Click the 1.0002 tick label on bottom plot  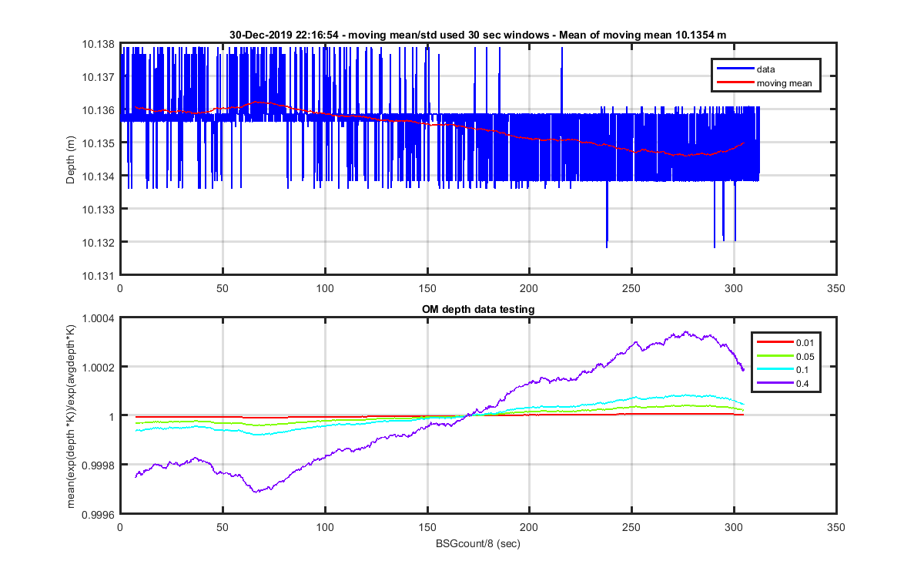tap(99, 367)
